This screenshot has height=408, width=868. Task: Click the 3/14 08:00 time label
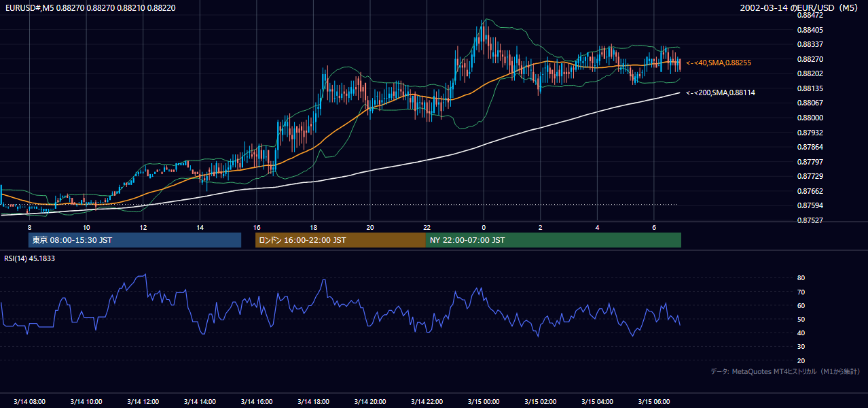pyautogui.click(x=29, y=402)
